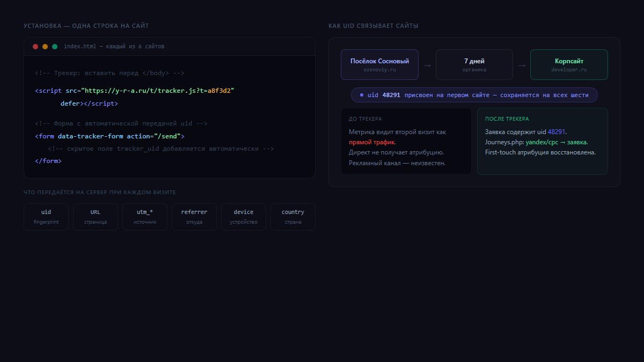Screen dimensions: 644x362
Task: Click the form data-tracker-form opening tag
Action: pyautogui.click(x=109, y=136)
